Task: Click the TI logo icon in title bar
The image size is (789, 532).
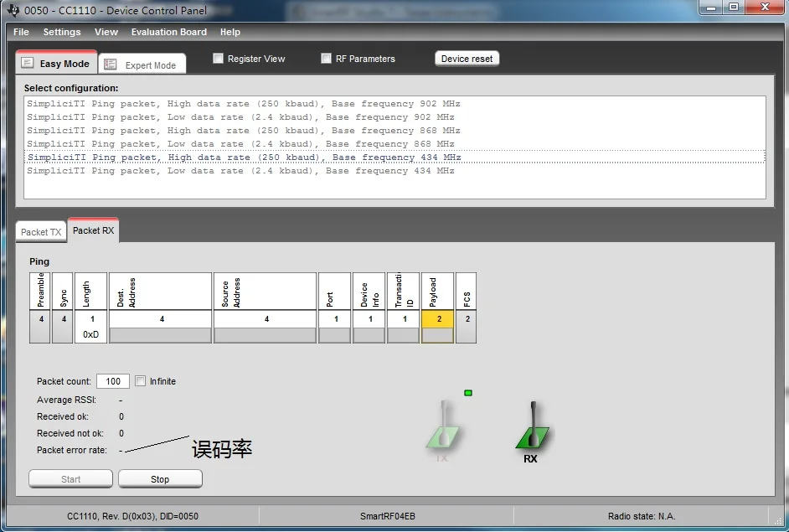Action: [13, 10]
